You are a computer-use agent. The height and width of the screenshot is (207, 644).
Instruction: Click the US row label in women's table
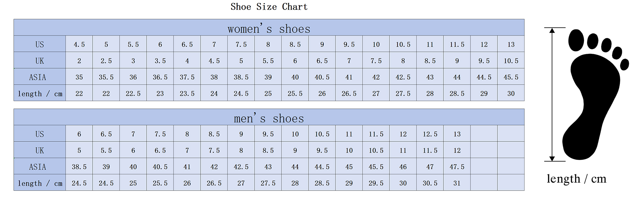(x=40, y=44)
